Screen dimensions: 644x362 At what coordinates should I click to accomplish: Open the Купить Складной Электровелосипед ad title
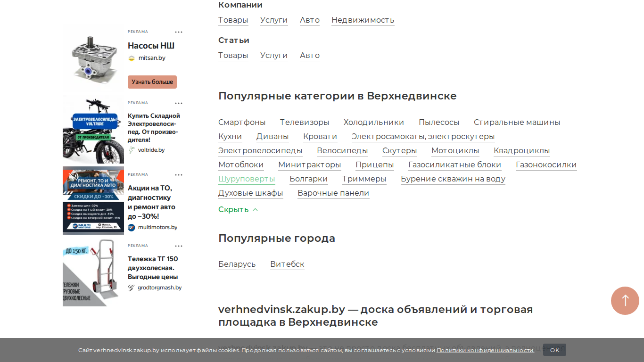coord(154,128)
